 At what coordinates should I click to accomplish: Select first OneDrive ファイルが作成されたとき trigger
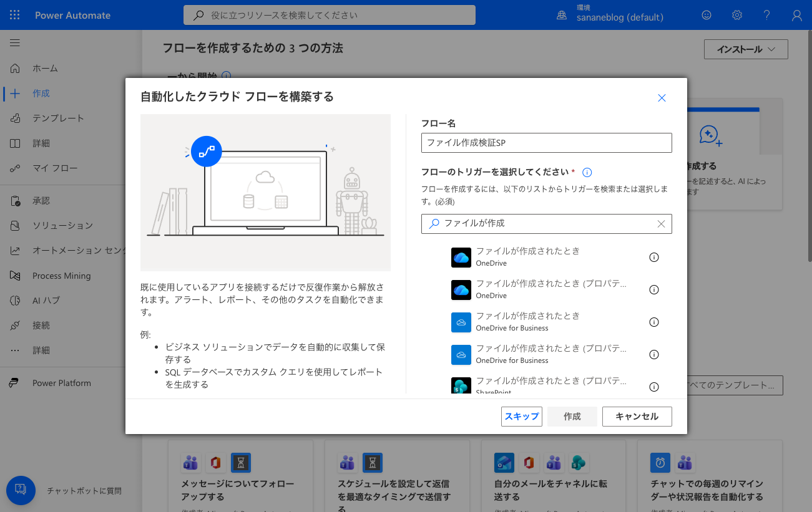pos(546,257)
